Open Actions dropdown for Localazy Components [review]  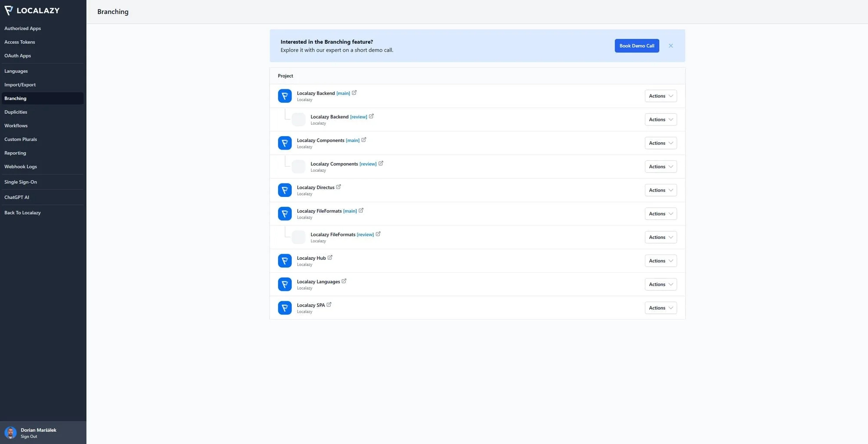(x=661, y=166)
